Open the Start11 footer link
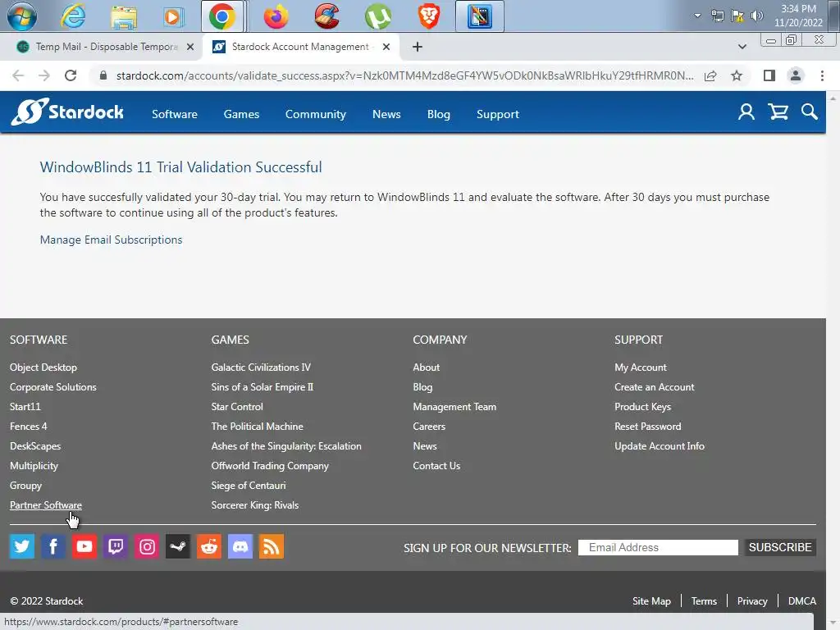The height and width of the screenshot is (630, 840). tap(25, 407)
